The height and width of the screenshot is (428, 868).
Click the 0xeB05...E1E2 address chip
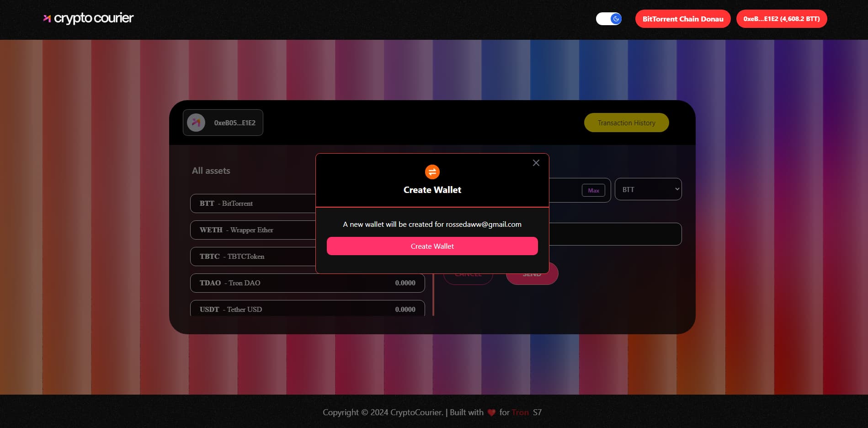223,123
